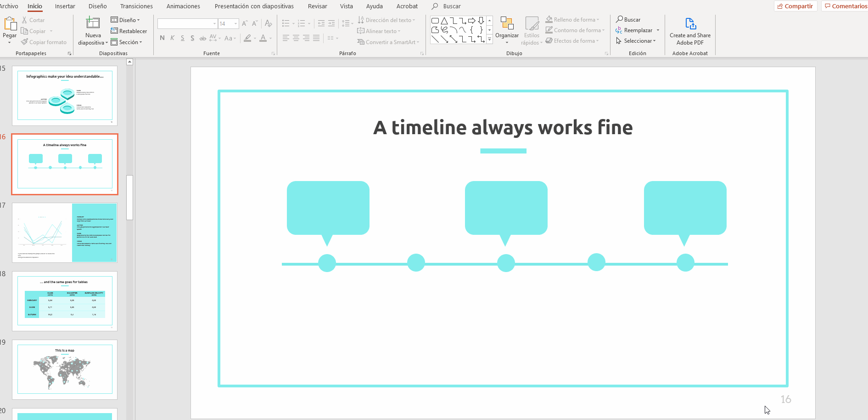Click the Pegar clipboard icon

click(x=10, y=24)
